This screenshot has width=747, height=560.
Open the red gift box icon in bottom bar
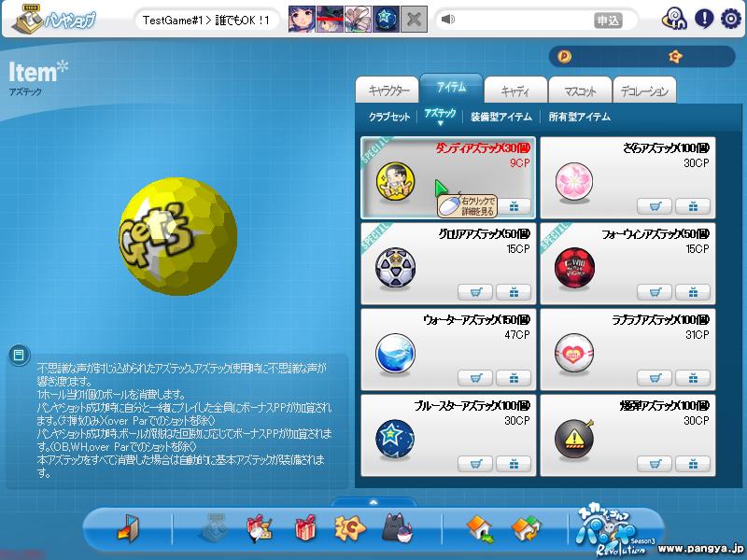305,527
